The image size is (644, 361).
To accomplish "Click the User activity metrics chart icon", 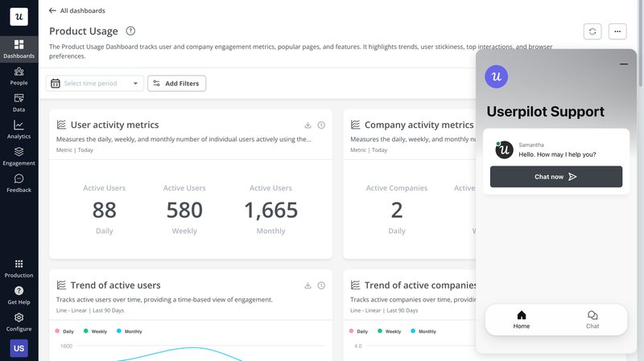I will click(x=61, y=125).
